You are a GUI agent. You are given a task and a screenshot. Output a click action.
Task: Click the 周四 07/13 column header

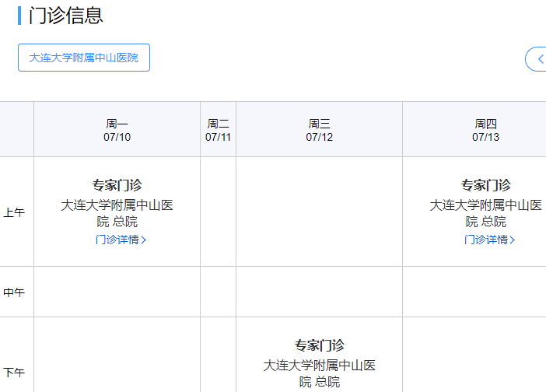click(x=485, y=130)
